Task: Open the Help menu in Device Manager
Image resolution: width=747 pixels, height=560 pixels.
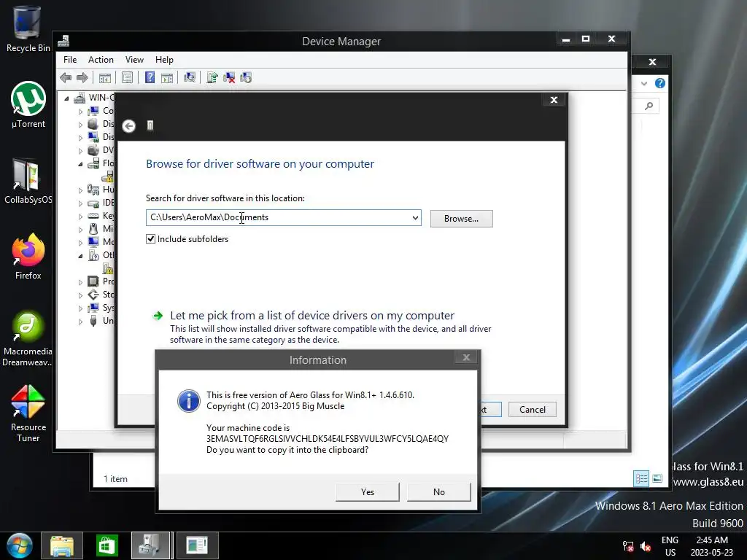Action: tap(164, 60)
